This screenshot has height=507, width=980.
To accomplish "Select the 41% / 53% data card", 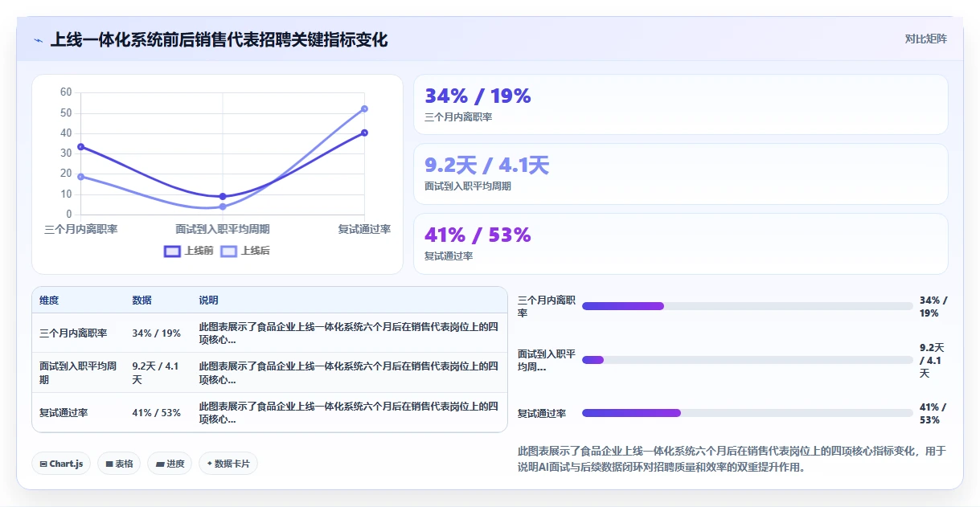I will tap(681, 243).
